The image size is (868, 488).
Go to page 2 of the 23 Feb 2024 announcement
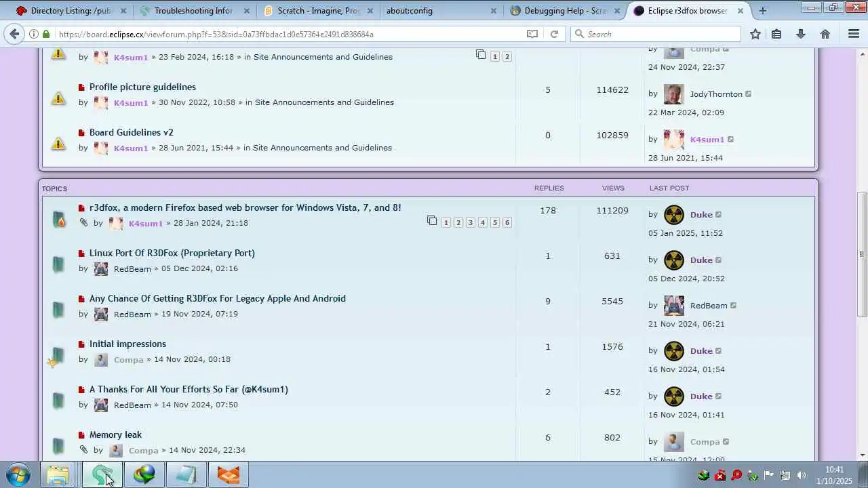coord(507,56)
